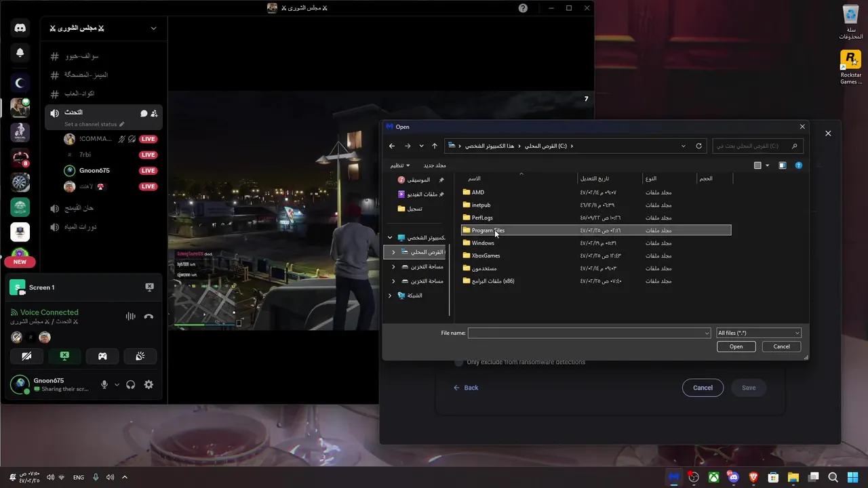
Task: Collapse the الكمبيوتر الشخصي tree node
Action: 390,238
